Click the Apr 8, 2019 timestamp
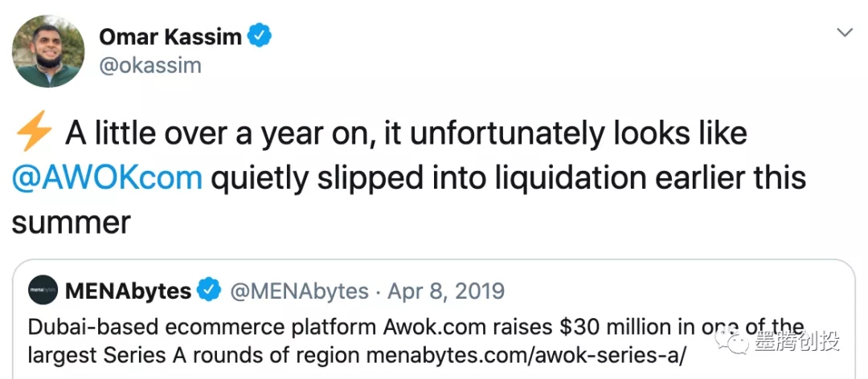The width and height of the screenshot is (868, 379). tap(446, 291)
